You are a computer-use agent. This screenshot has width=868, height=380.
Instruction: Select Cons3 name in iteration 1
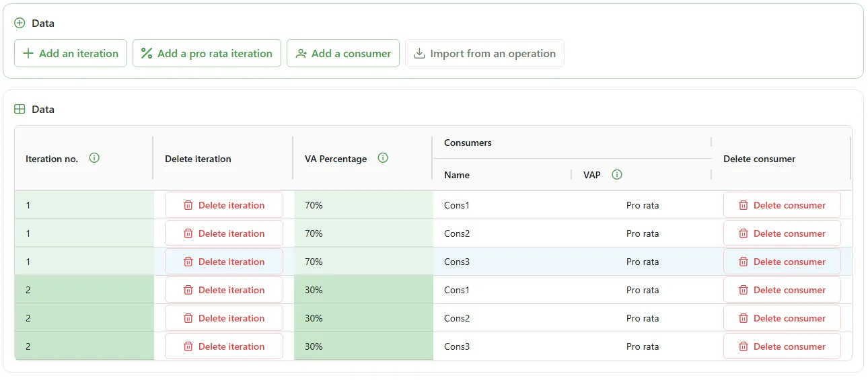coord(457,262)
